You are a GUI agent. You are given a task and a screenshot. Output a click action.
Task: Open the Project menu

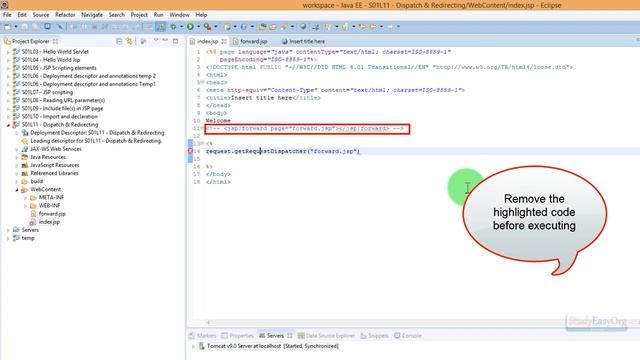[139, 15]
